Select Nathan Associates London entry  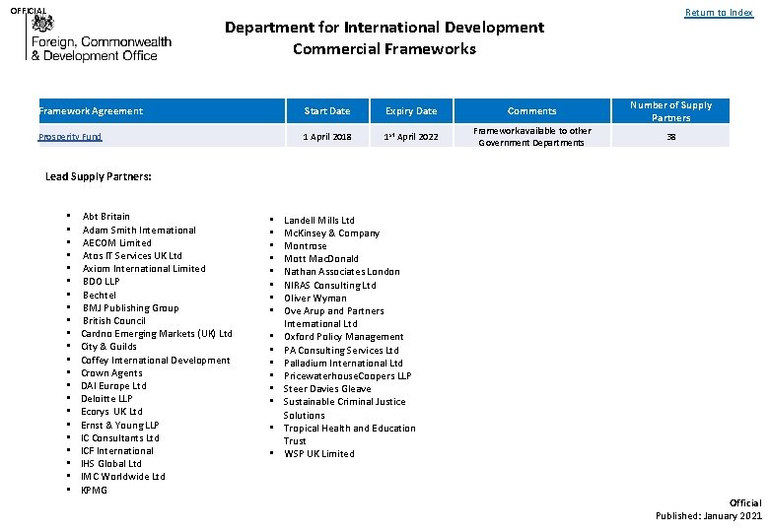tap(341, 271)
